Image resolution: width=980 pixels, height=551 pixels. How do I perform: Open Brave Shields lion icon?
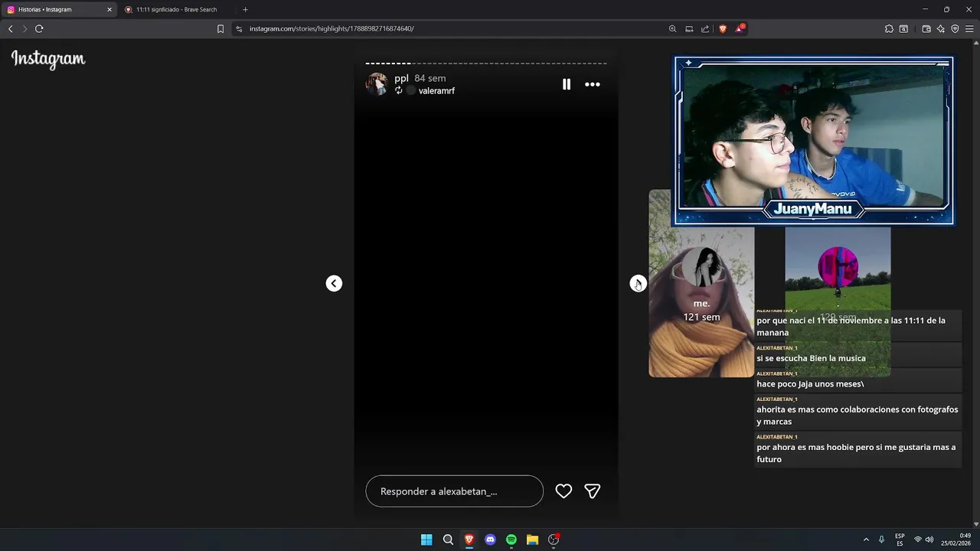pyautogui.click(x=723, y=29)
